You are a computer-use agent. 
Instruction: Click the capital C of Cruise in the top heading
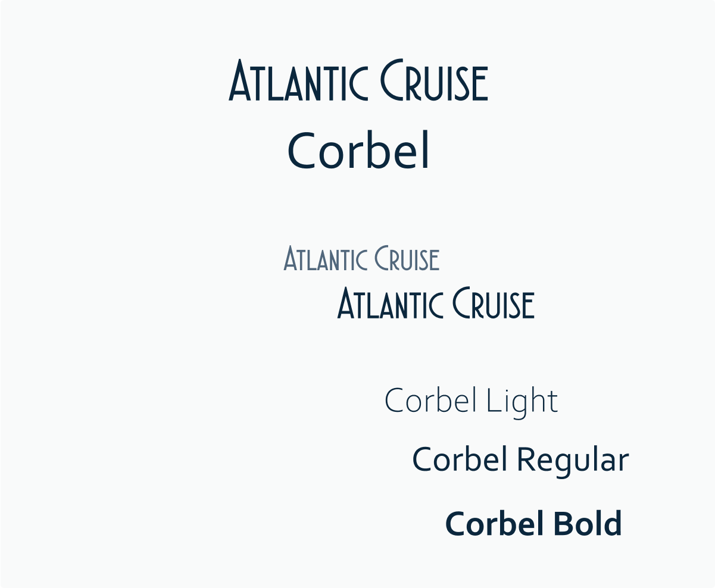coord(394,80)
